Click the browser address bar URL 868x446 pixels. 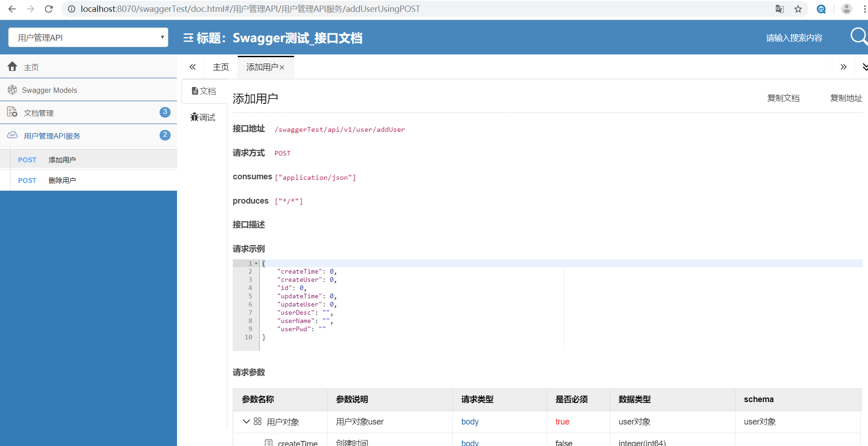[250, 9]
